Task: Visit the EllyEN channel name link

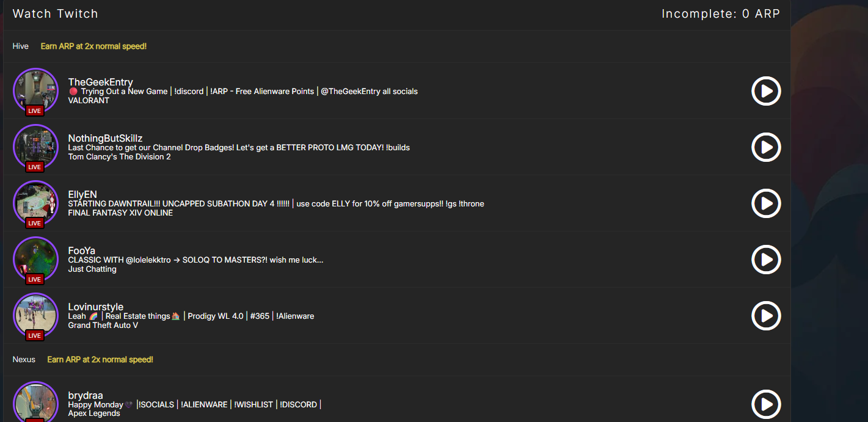Action: tap(82, 194)
